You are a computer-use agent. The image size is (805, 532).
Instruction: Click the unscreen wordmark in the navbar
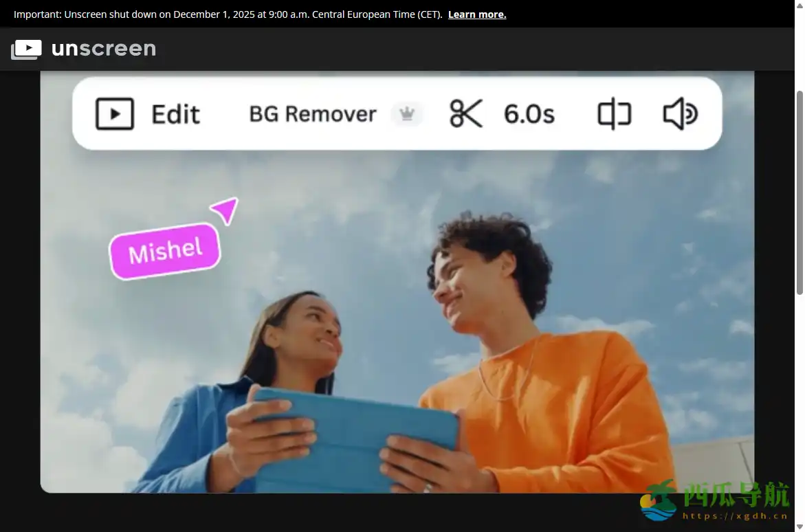103,48
